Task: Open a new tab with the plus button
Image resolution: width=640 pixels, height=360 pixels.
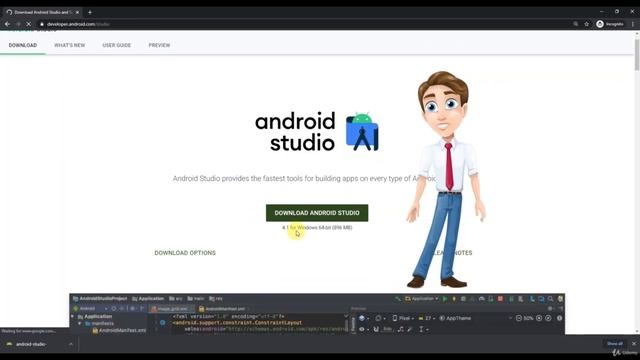Action: click(90, 12)
